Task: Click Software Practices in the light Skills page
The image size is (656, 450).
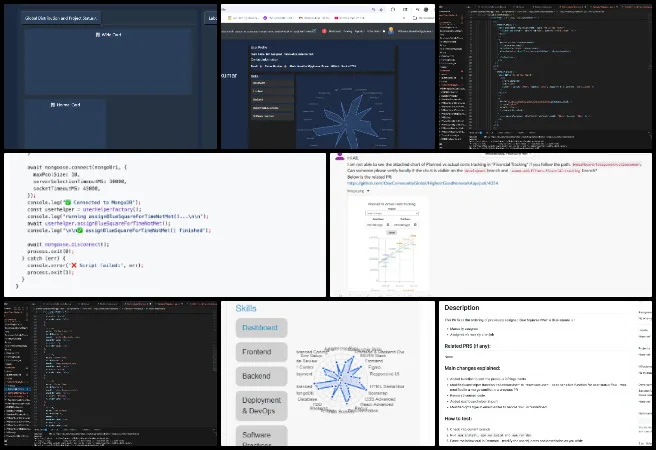Action: pyautogui.click(x=261, y=436)
